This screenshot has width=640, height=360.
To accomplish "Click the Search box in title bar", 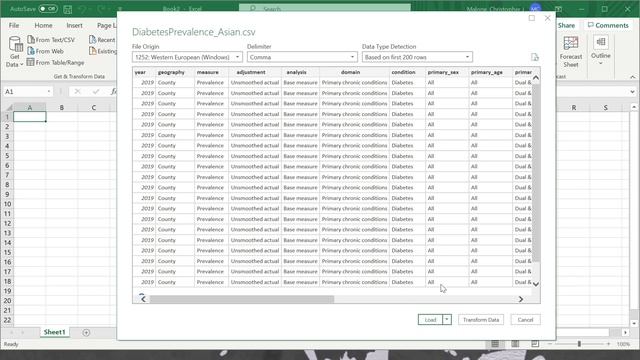I will (325, 9).
